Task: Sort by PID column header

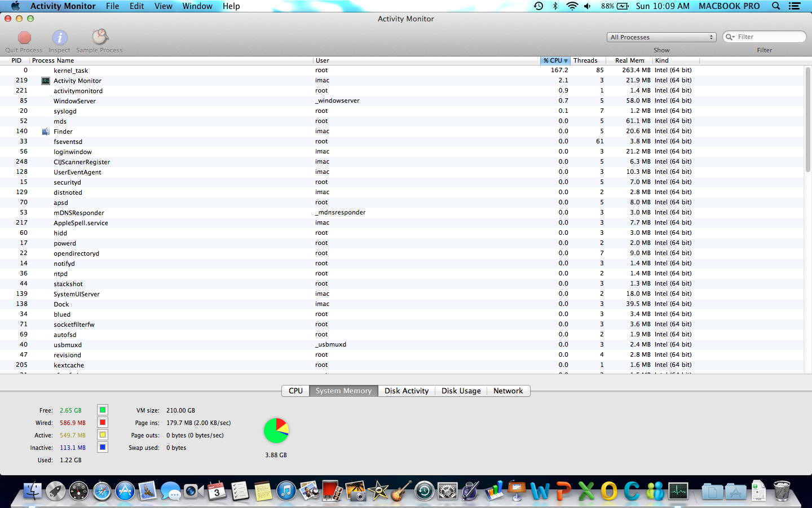Action: (x=16, y=60)
